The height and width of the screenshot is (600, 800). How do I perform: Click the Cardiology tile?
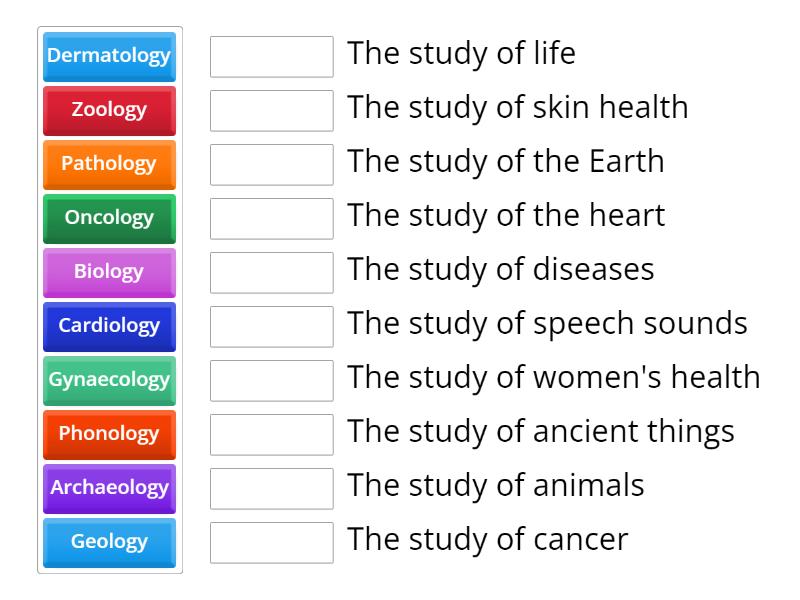(x=109, y=326)
